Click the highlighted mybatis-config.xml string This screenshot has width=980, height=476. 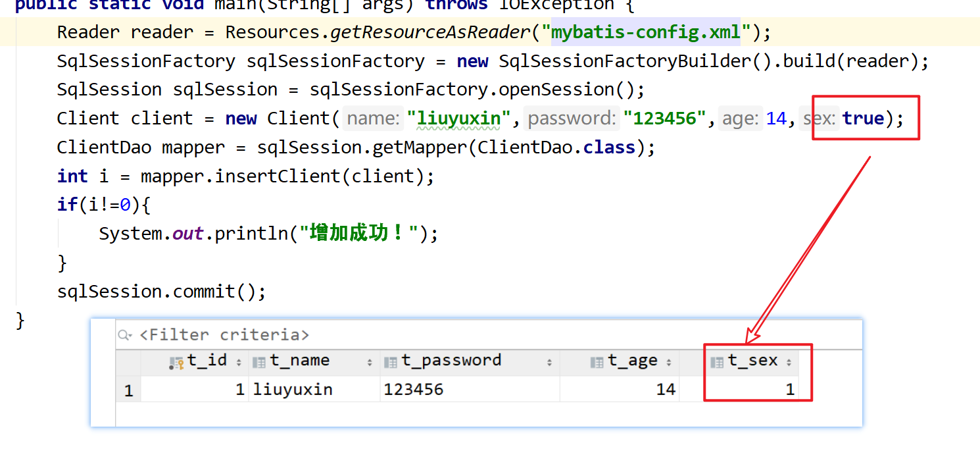(x=646, y=31)
